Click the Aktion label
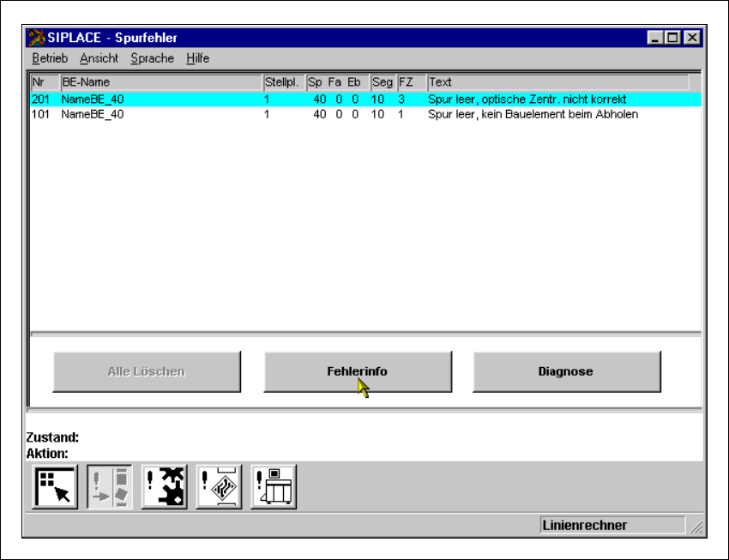 click(47, 453)
